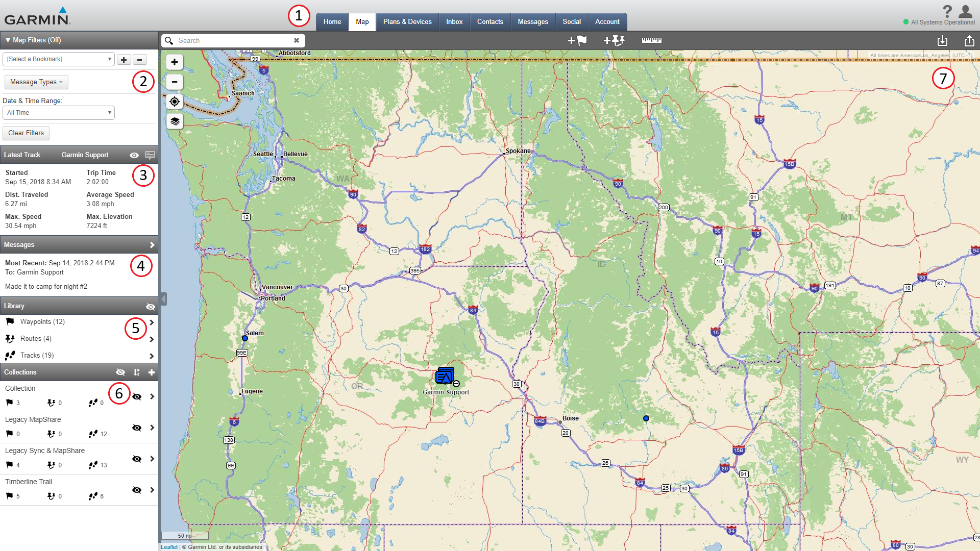Open the map layers selector
The height and width of the screenshot is (551, 980).
[175, 121]
